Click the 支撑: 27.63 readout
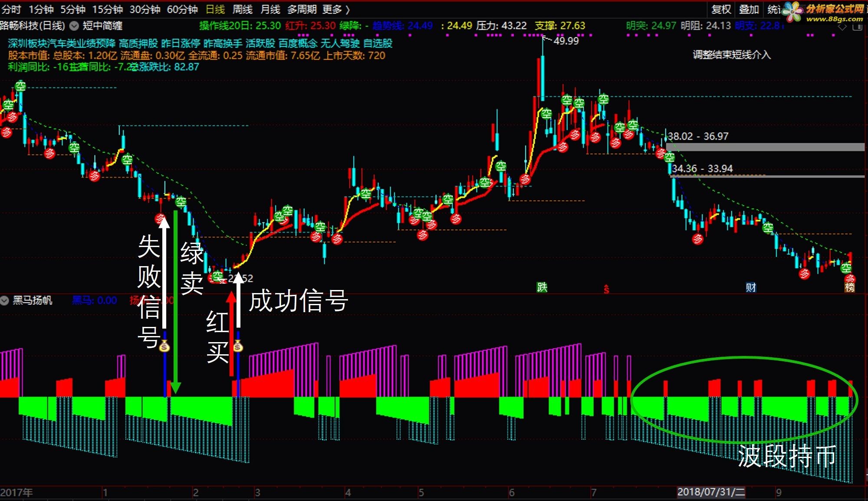This screenshot has height=501, width=868. 560,26
